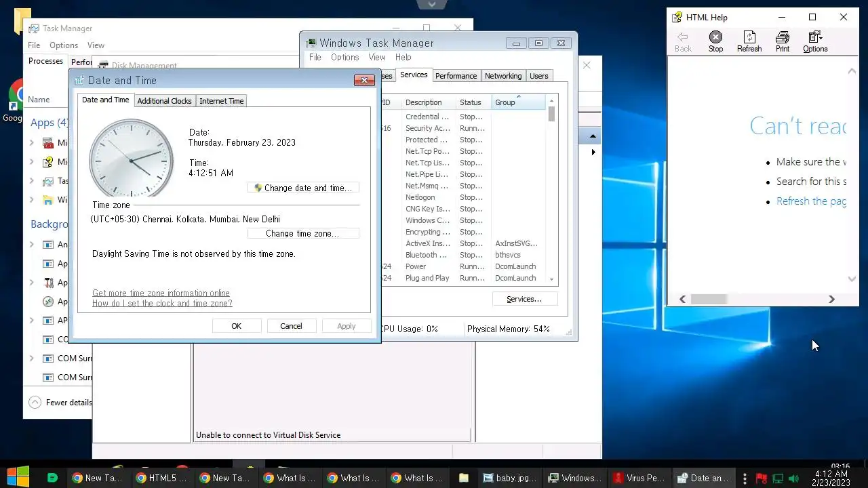The image size is (868, 488).
Task: Open How do I set the clock link
Action: 162,303
